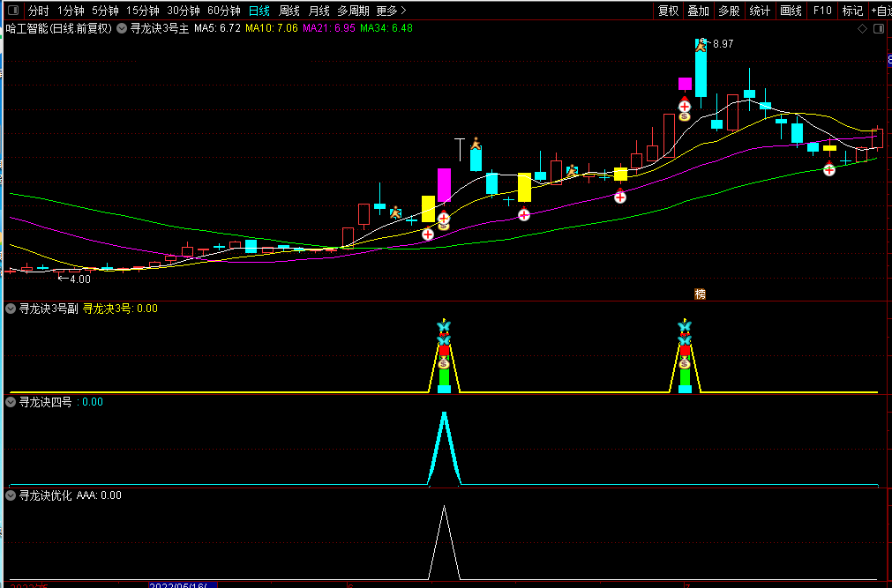Expand the 更多 periods menu

390,11
